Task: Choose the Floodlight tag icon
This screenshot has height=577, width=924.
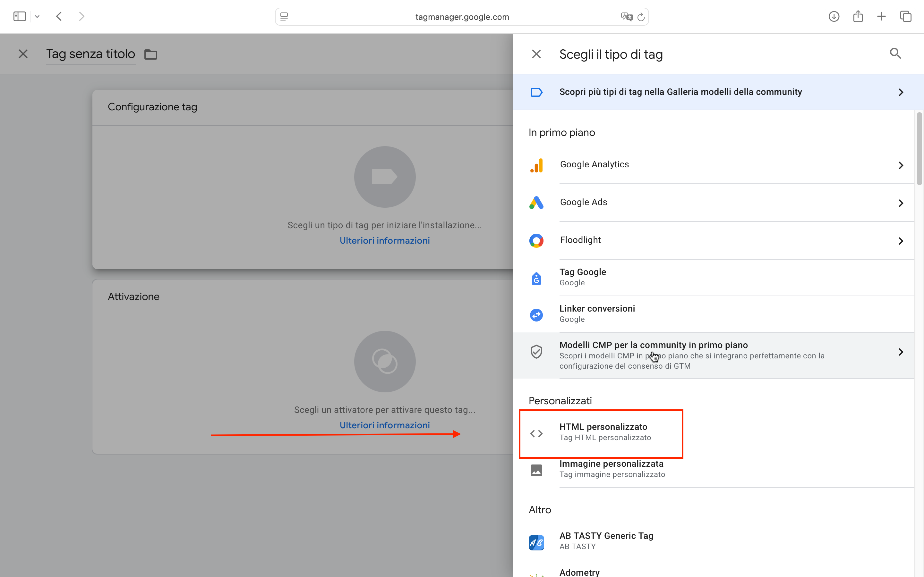Action: click(536, 240)
